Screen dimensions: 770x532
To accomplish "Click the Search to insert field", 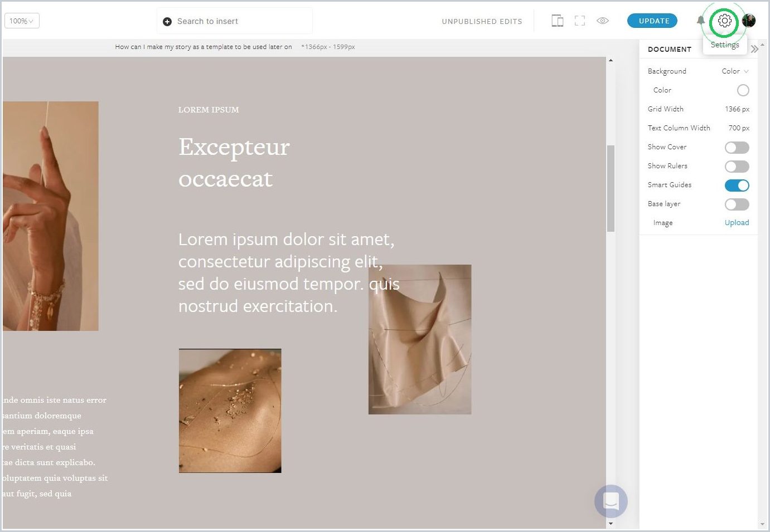I will coord(235,21).
